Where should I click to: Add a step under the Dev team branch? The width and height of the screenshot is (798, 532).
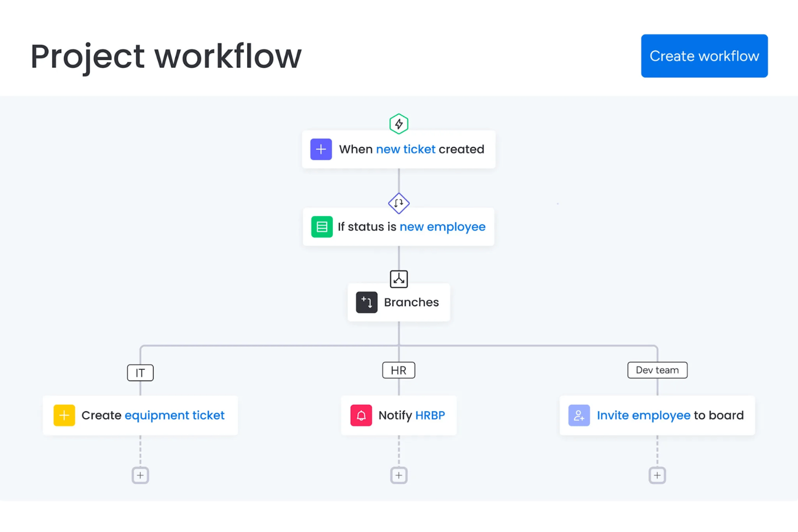[657, 475]
